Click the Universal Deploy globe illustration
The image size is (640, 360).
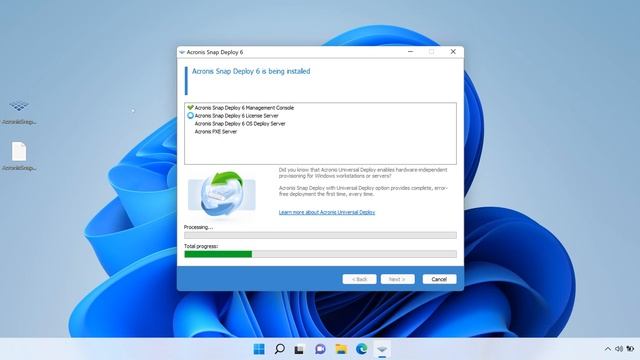click(222, 194)
